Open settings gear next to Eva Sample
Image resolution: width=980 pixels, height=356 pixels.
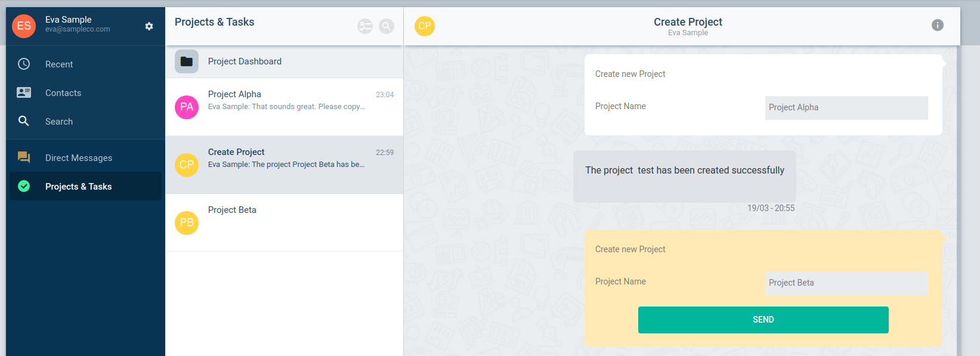[x=149, y=26]
